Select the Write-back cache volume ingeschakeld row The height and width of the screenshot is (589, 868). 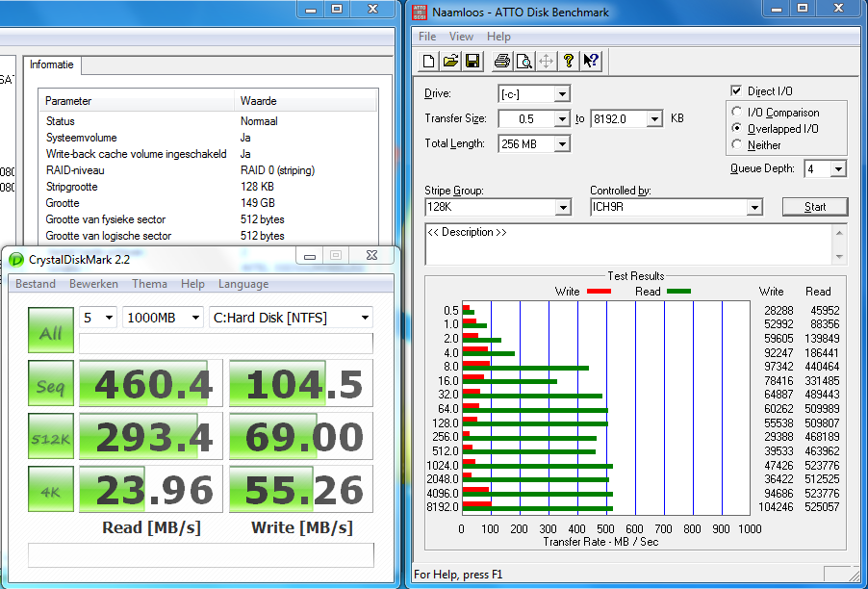coord(208,154)
